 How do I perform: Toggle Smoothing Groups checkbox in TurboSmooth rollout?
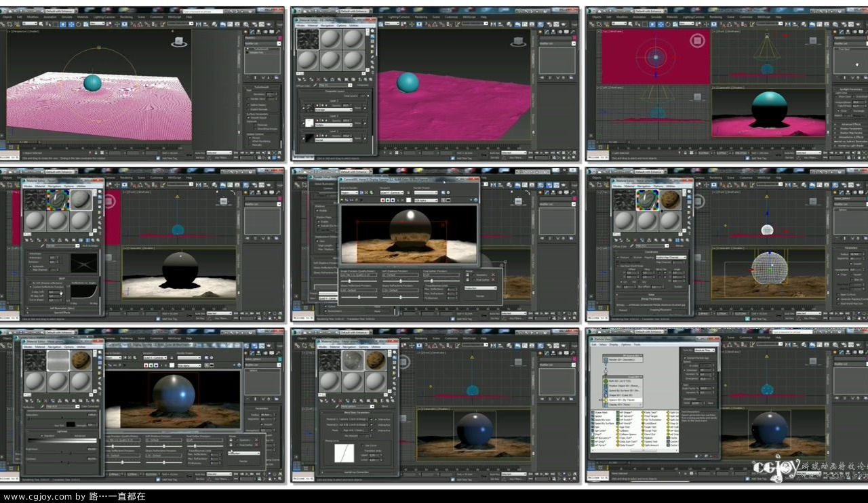click(x=255, y=129)
